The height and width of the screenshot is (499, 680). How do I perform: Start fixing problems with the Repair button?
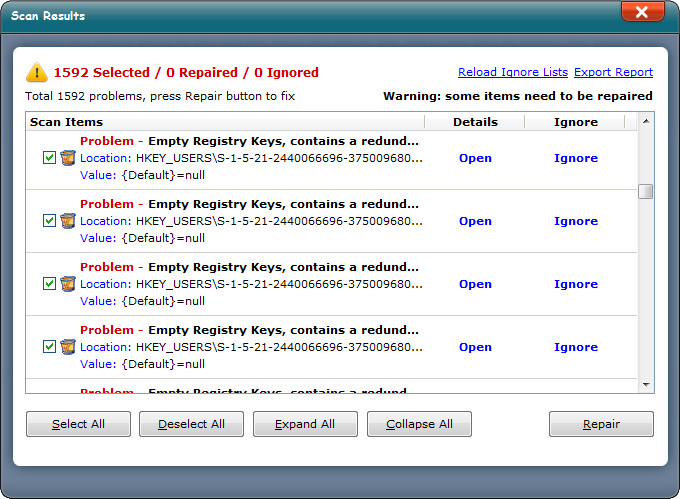click(x=601, y=424)
